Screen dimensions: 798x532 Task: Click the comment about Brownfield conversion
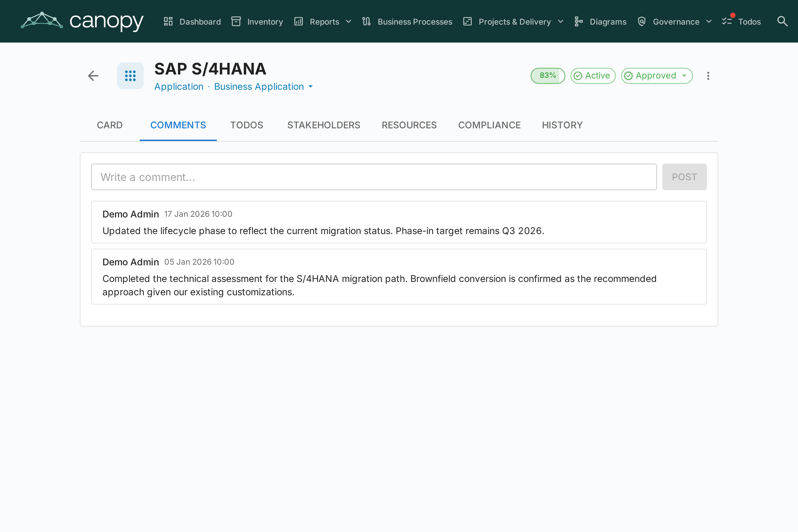(379, 285)
